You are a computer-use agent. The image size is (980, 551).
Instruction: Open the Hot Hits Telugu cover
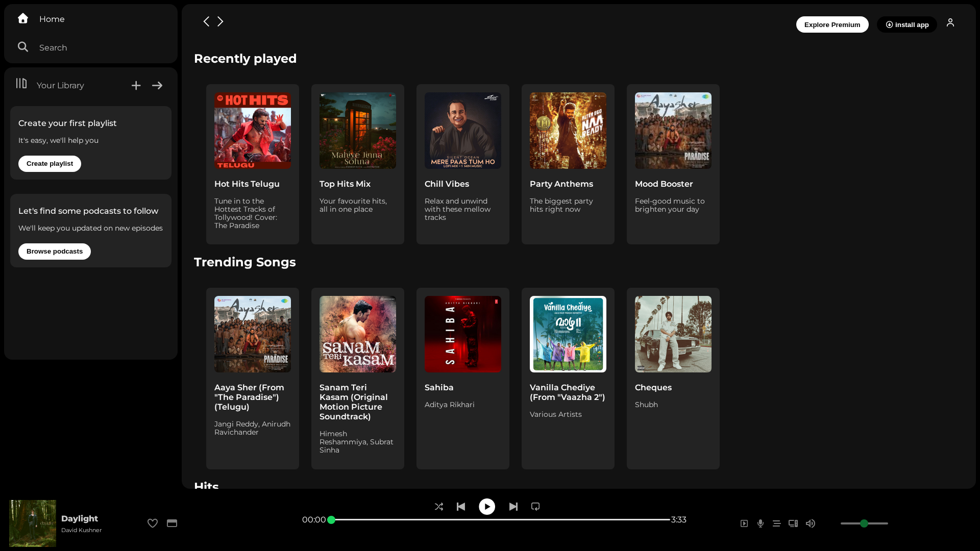tap(253, 131)
